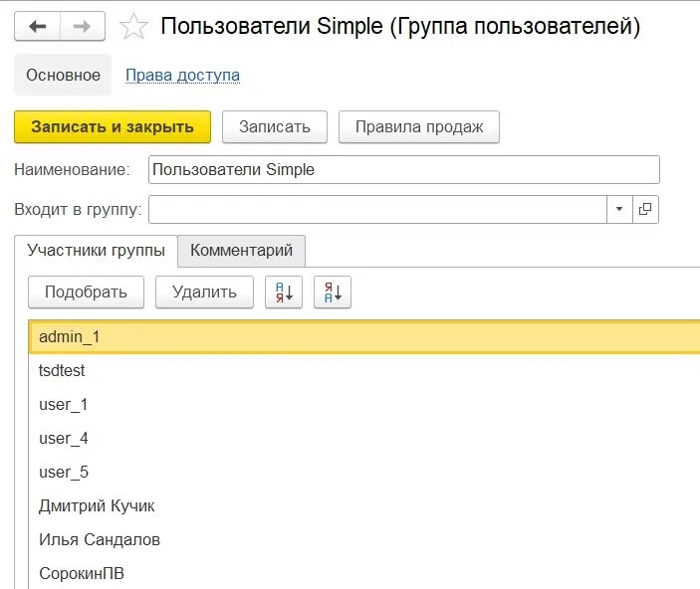This screenshot has height=589, width=700.
Task: Open the Основное section
Action: (x=63, y=75)
